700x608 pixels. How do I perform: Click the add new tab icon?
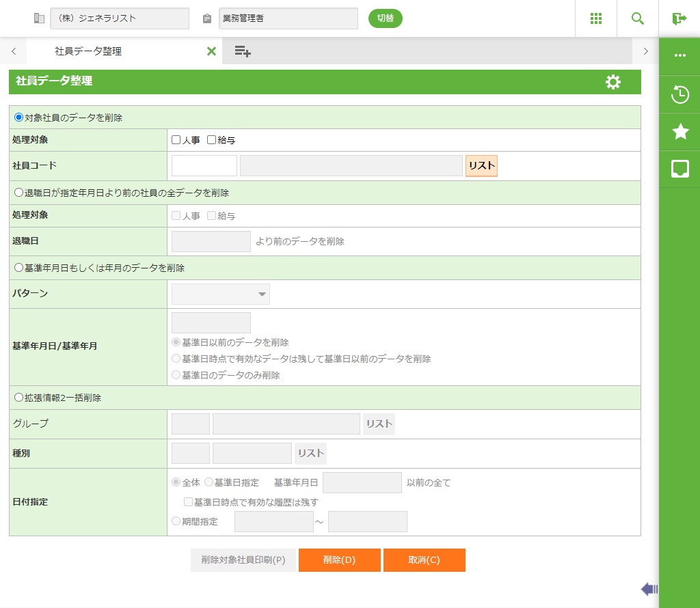pyautogui.click(x=243, y=51)
